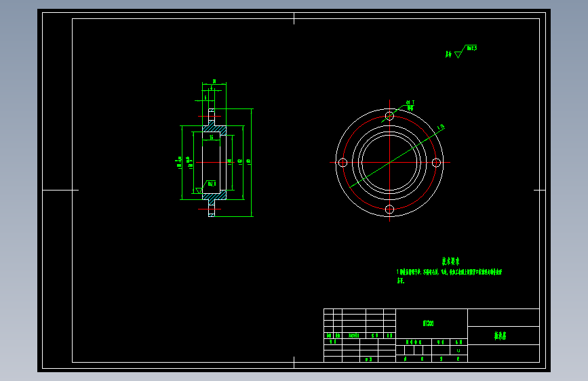Click the topmost width dimension above section view
The image size is (588, 381).
point(214,81)
